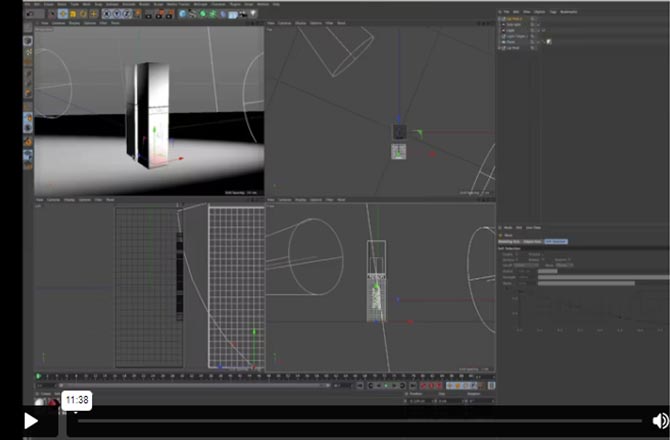The width and height of the screenshot is (670, 440).
Task: Open the Object Manager's Tags menu
Action: coord(552,11)
